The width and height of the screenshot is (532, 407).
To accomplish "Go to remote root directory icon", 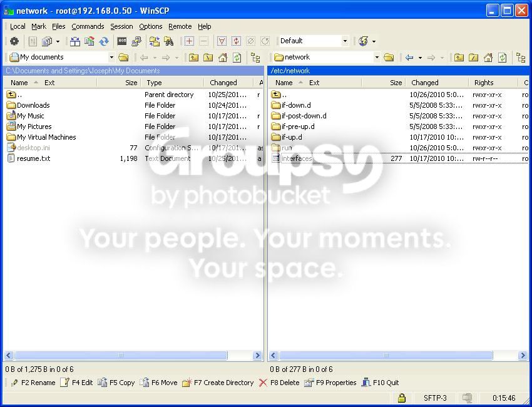I will 473,58.
